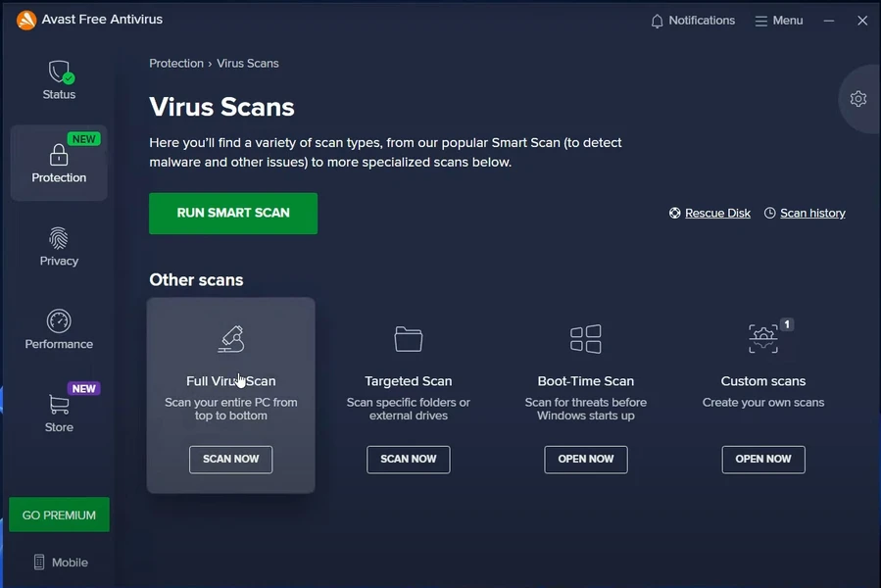The image size is (881, 588).
Task: Click the Targeted Scan folder icon
Action: click(408, 338)
